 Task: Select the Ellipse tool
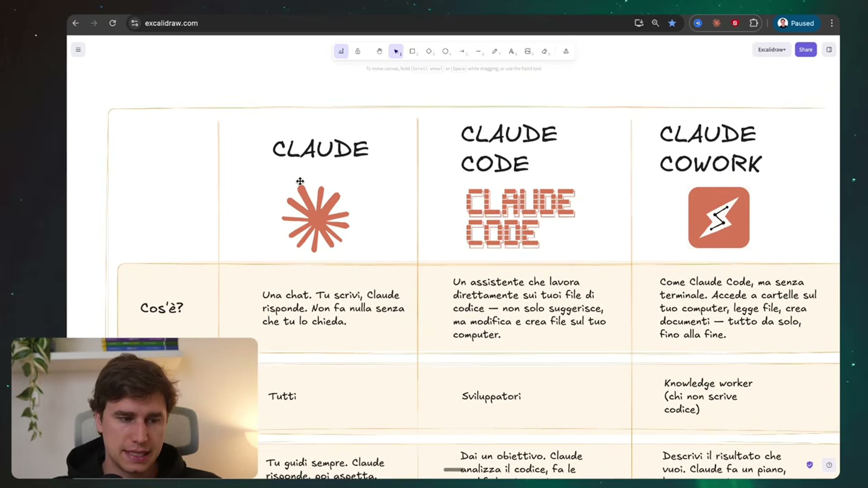[446, 51]
